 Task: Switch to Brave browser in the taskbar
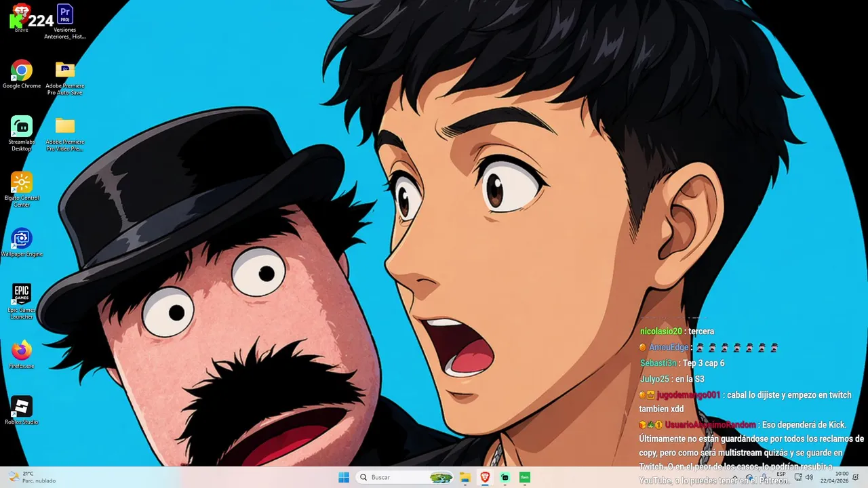coord(485,477)
